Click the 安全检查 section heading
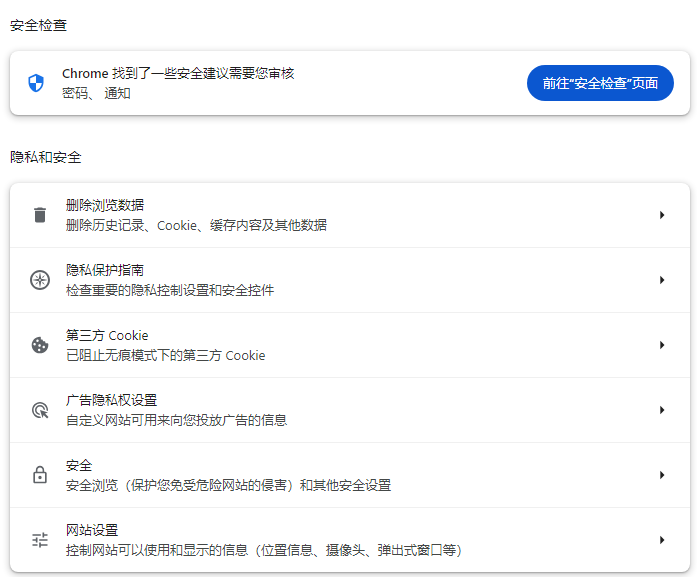The width and height of the screenshot is (697, 577). tap(38, 25)
